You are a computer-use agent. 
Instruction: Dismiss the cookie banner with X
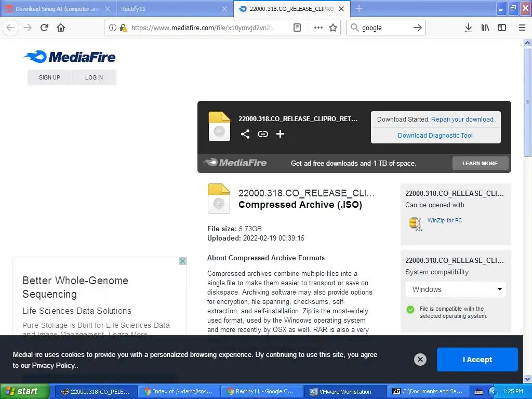click(x=420, y=360)
